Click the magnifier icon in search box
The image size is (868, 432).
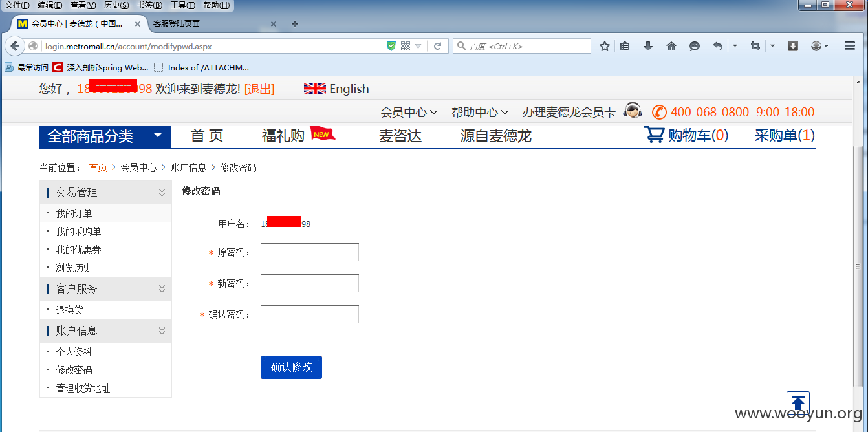(x=461, y=46)
